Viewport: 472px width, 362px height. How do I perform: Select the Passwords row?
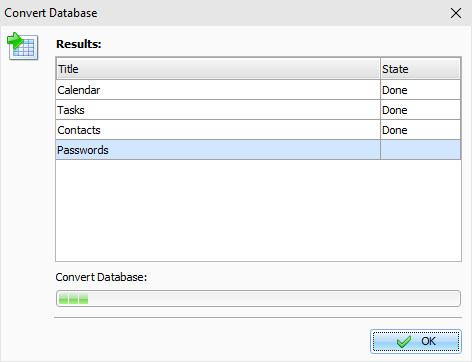[x=258, y=150]
